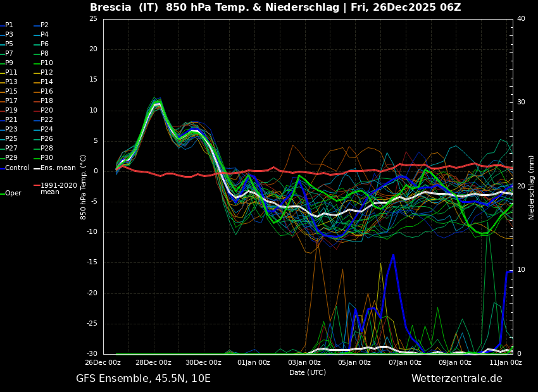The width and height of the screenshot is (538, 392).
Task: Click the 01Jan 00z date tick label
Action: [x=254, y=363]
